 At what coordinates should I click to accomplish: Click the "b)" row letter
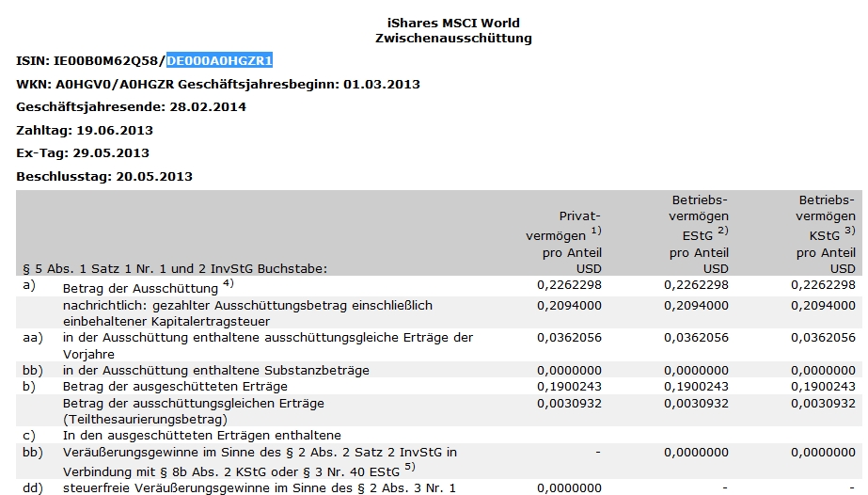point(29,387)
